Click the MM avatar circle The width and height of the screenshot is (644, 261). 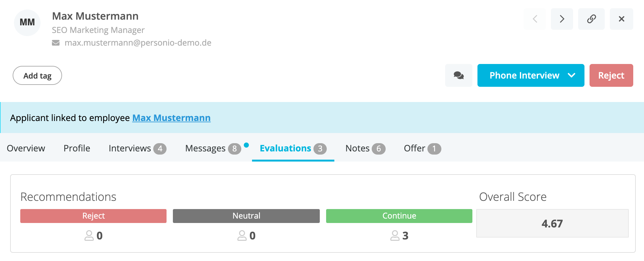(27, 22)
